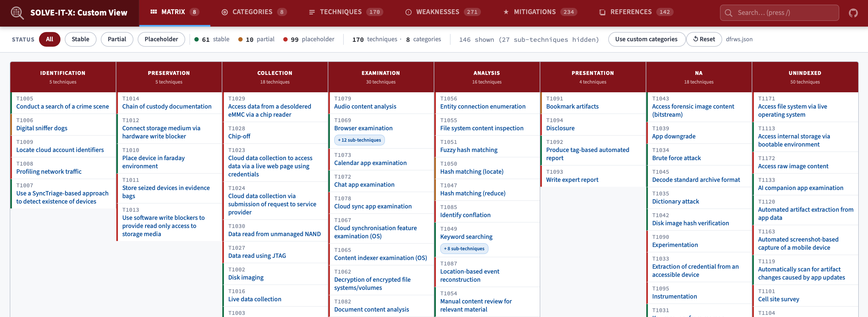Filter by Partial status pill
This screenshot has width=868, height=317.
117,39
